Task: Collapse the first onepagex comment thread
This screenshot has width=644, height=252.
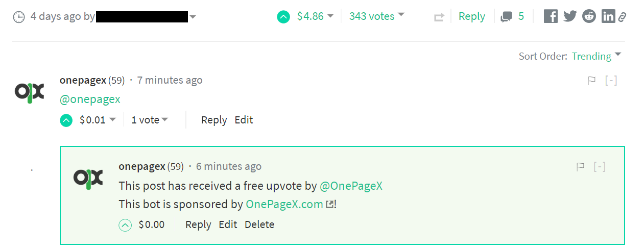Action: point(611,81)
